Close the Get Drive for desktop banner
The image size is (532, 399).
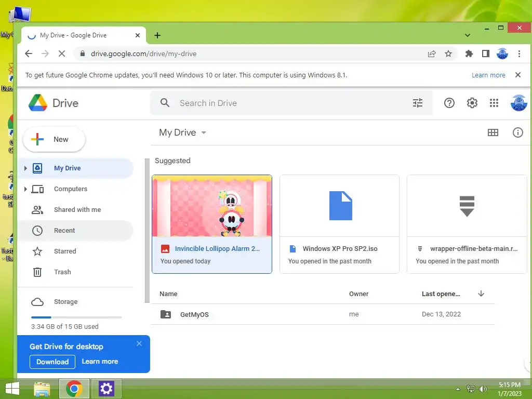pos(139,343)
